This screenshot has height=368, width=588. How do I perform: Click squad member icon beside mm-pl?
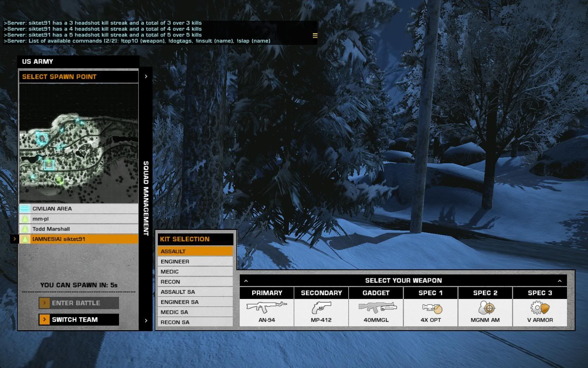[x=25, y=219]
